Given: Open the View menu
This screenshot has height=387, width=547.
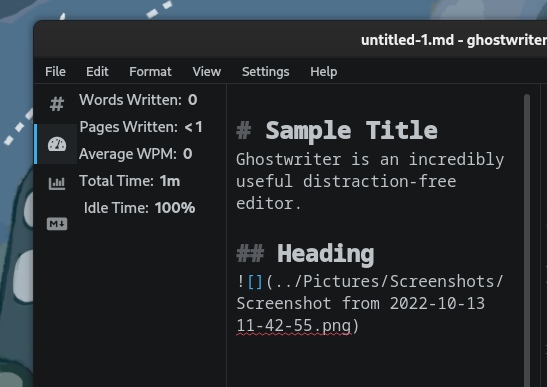Looking at the screenshot, I should (x=207, y=72).
